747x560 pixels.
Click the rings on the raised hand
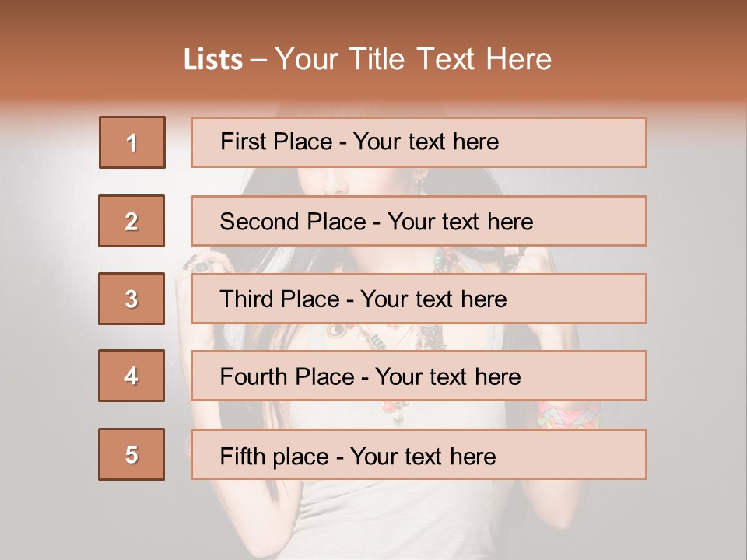(201, 263)
